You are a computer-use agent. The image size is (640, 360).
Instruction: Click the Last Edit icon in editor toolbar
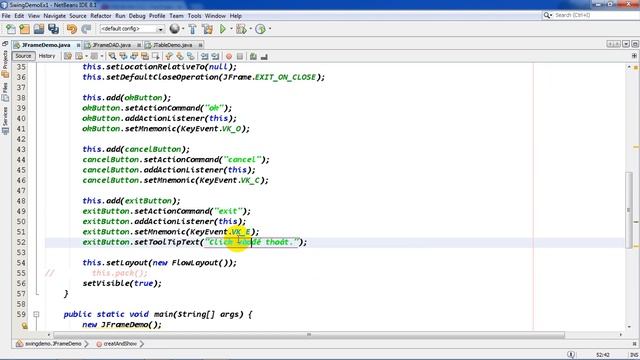point(68,56)
